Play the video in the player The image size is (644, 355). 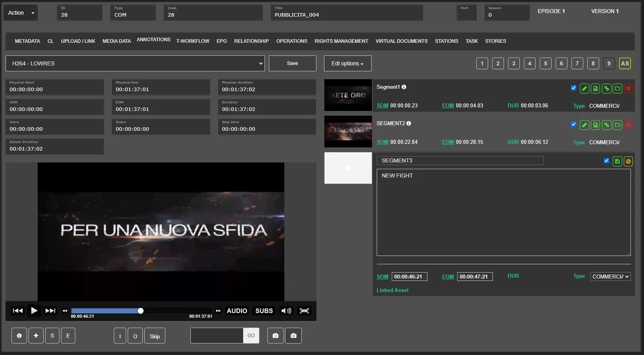pyautogui.click(x=34, y=311)
